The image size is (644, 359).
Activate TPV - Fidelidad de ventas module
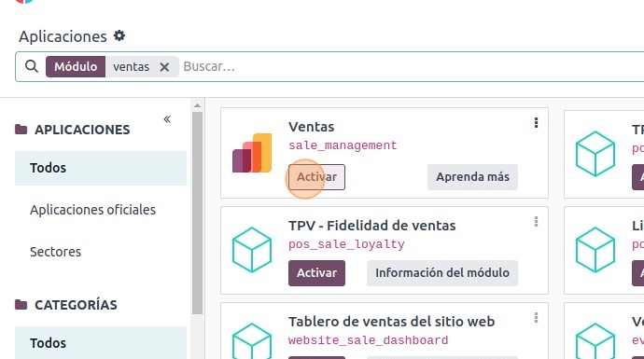tap(316, 273)
